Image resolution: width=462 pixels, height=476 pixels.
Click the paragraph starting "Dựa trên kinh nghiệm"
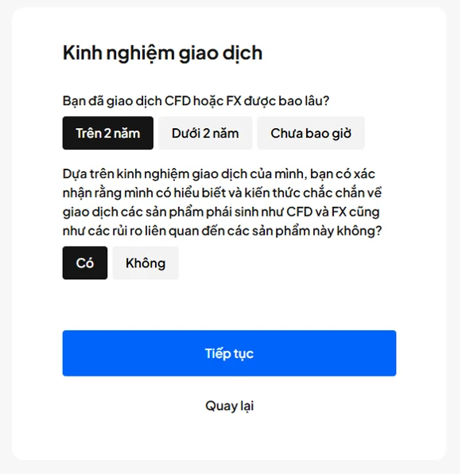(223, 203)
